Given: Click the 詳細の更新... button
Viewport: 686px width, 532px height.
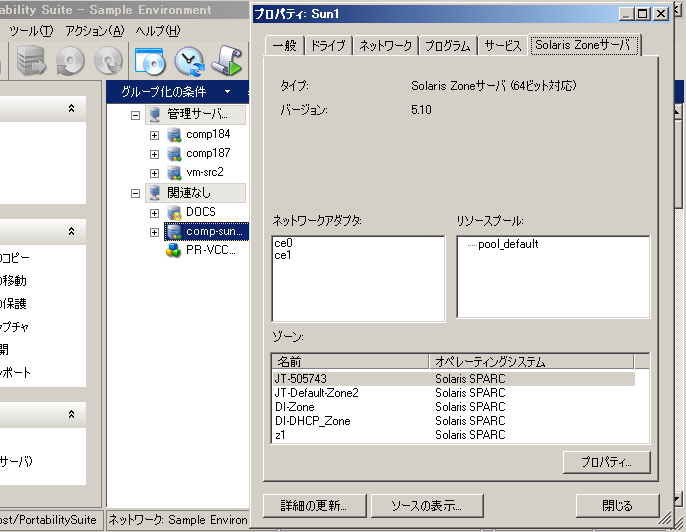Looking at the screenshot, I should [314, 506].
